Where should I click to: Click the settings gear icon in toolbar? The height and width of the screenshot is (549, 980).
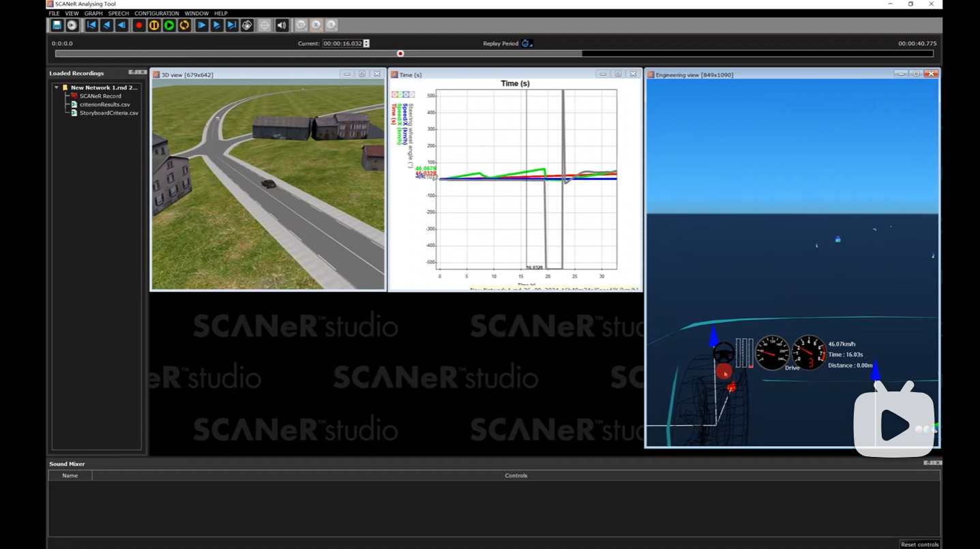click(x=72, y=25)
